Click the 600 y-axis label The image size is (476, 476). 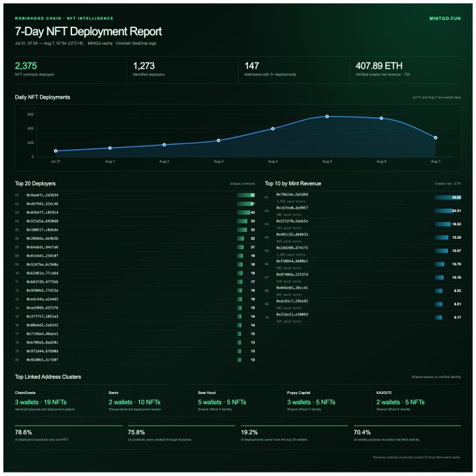[x=30, y=114]
